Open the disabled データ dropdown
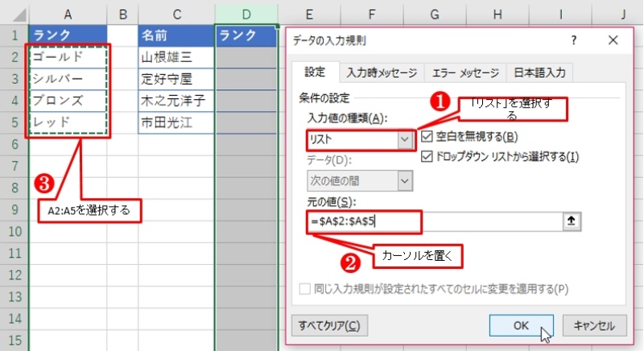 (405, 182)
